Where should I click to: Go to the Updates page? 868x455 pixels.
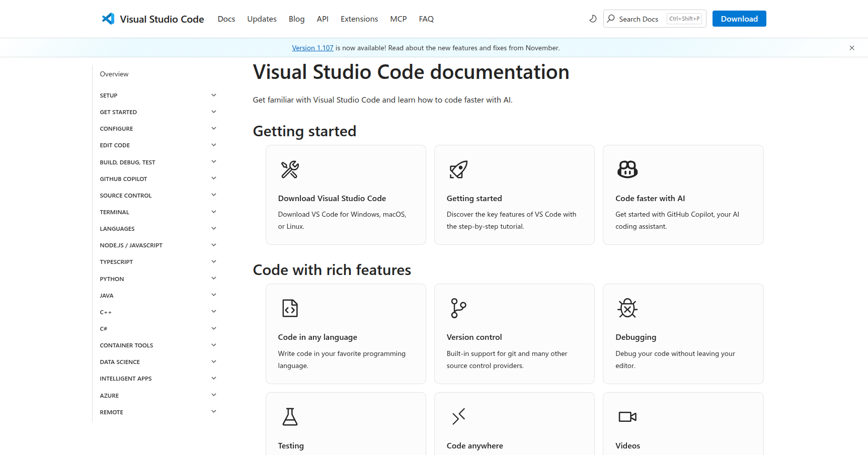(262, 19)
